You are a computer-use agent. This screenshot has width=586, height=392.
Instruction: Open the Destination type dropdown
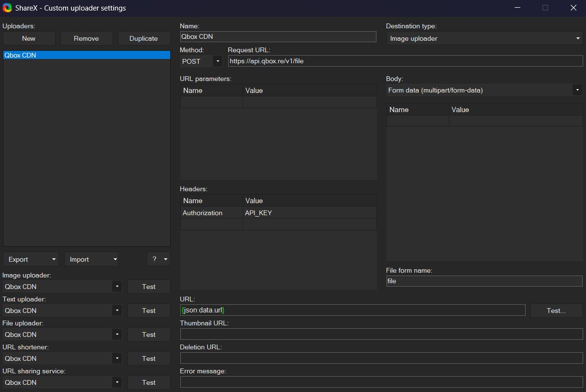pyautogui.click(x=577, y=38)
